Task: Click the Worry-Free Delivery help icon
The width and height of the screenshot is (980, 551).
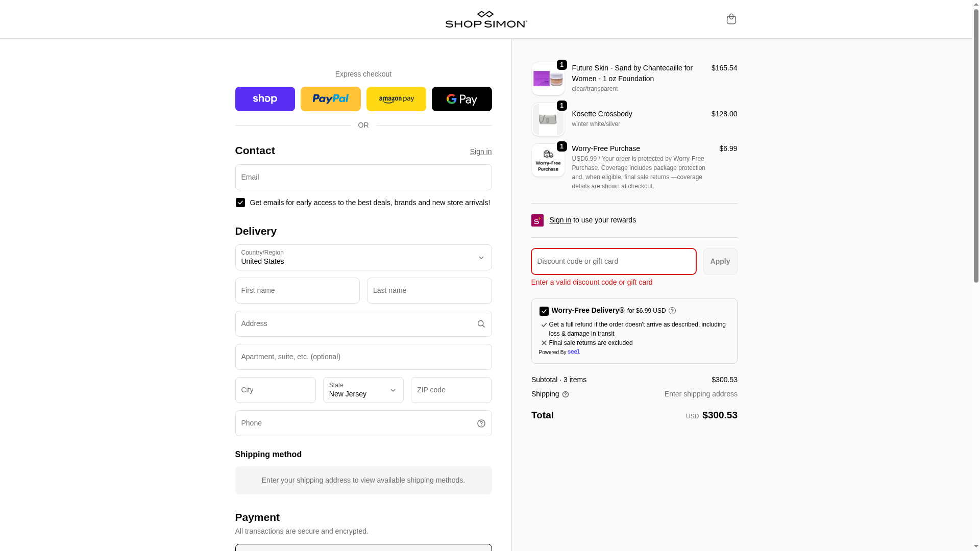Action: coord(672,311)
